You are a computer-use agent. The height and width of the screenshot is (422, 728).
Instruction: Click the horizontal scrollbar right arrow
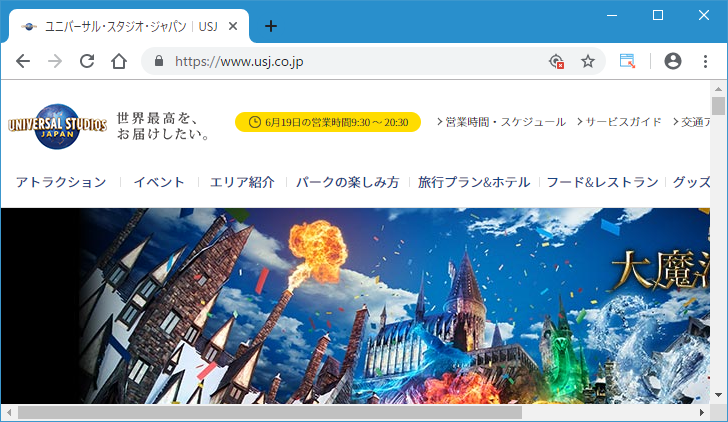coord(702,412)
